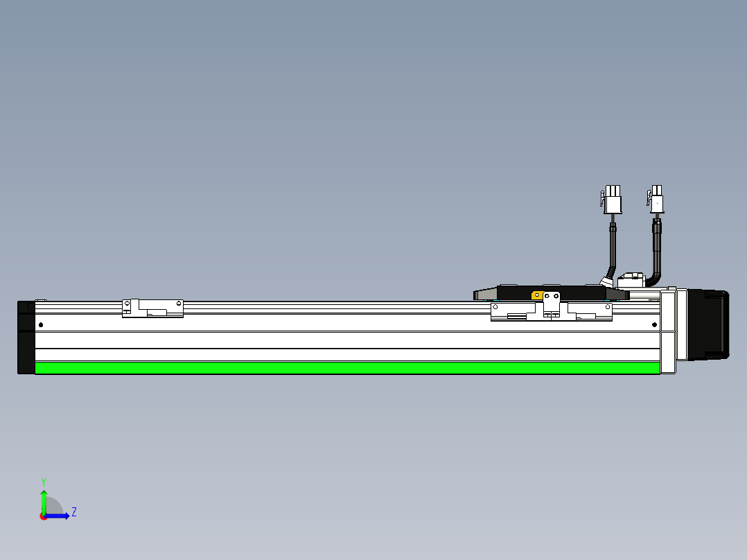Select the black carriage slider plate
The image size is (747, 560).
(x=551, y=292)
